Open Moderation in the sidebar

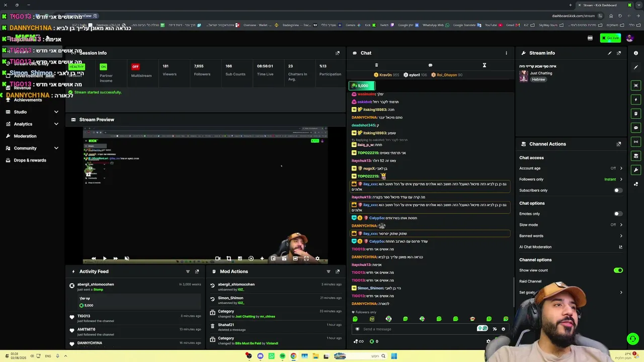click(25, 136)
